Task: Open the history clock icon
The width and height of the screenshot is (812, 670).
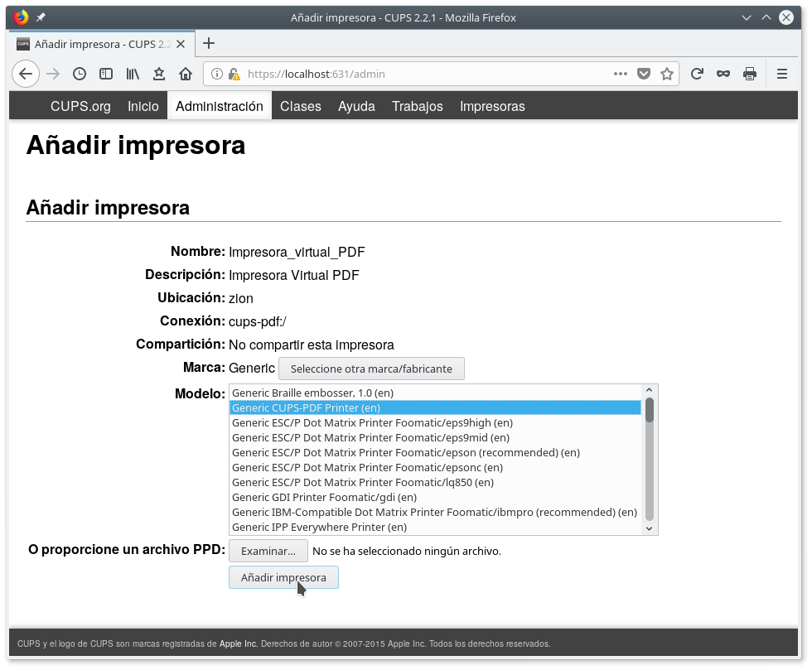Action: (x=79, y=74)
